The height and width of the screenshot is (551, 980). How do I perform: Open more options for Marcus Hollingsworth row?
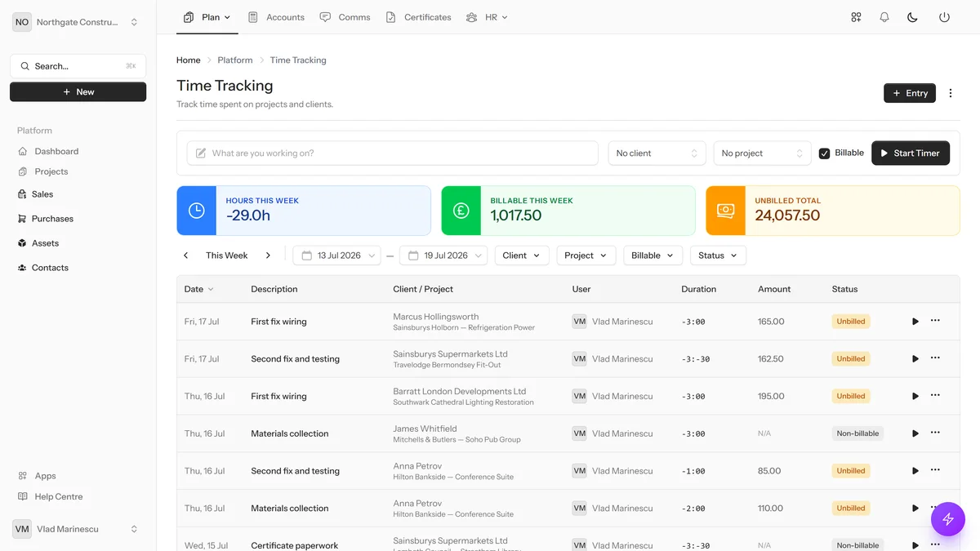point(936,321)
